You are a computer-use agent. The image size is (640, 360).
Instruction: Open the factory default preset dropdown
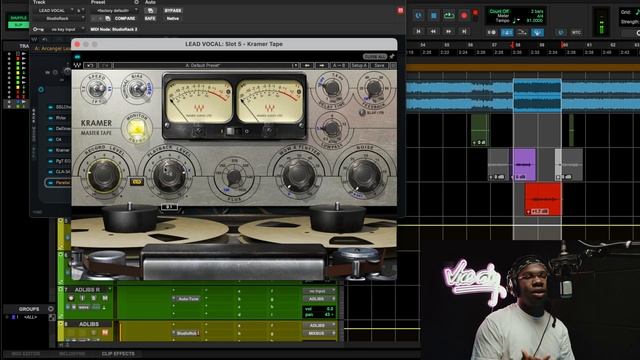[x=115, y=11]
